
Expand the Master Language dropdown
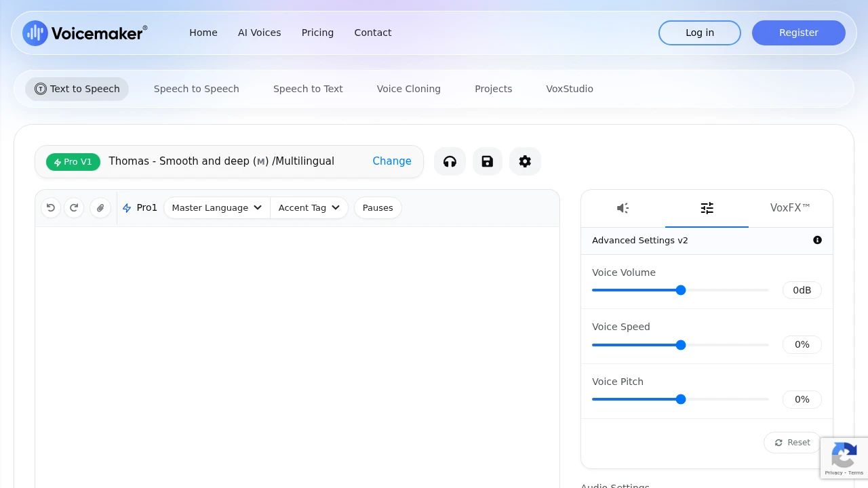(x=216, y=208)
